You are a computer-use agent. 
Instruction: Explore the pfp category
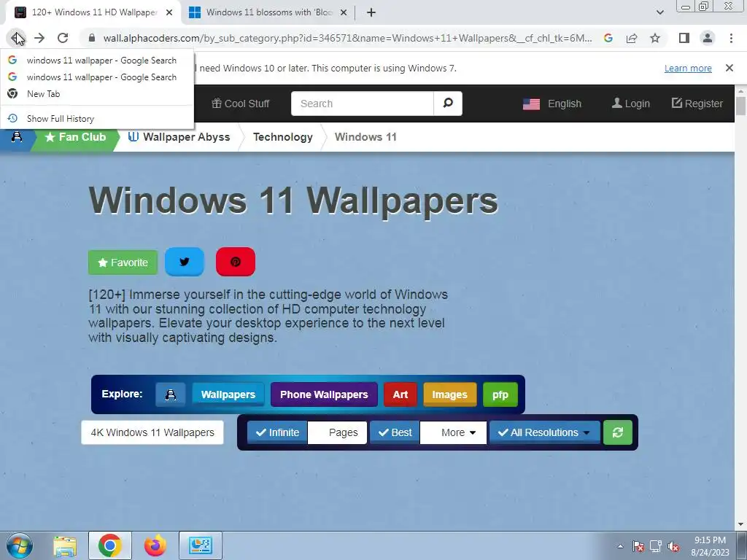coord(500,394)
